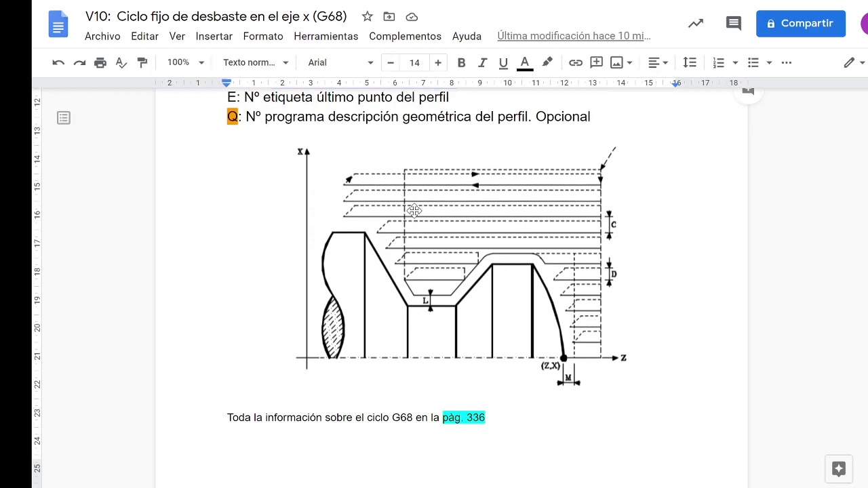The image size is (868, 488).
Task: Open the Texto normal styles dropdown
Action: [256, 62]
